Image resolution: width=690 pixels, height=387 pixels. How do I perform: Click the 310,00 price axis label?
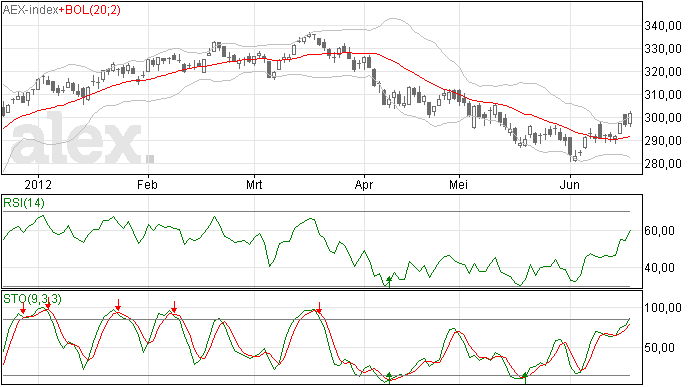pyautogui.click(x=663, y=95)
